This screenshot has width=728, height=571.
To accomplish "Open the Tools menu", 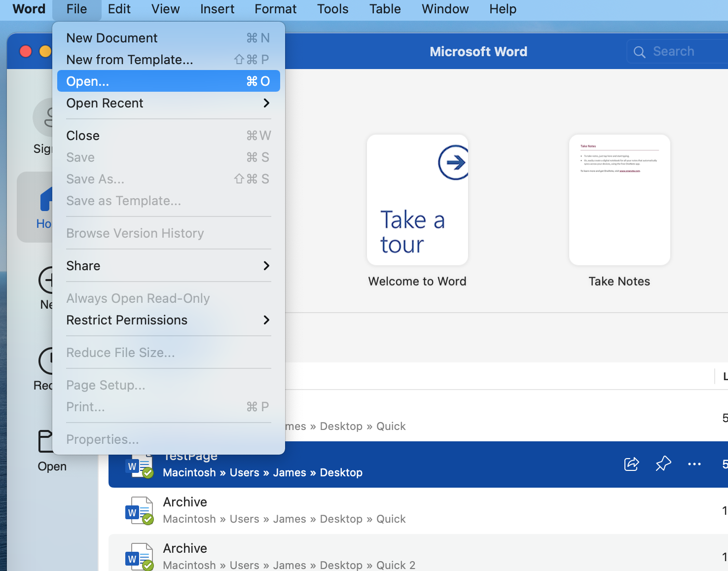I will pos(333,9).
